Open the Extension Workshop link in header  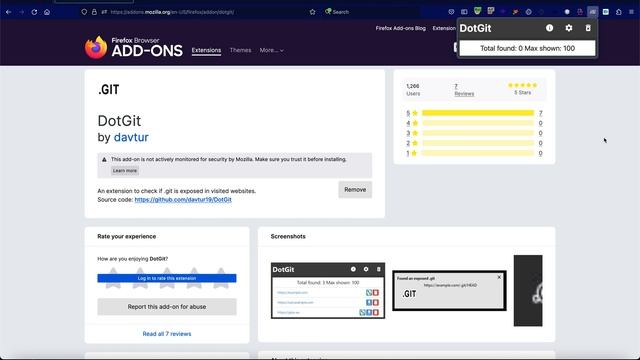[x=444, y=28]
